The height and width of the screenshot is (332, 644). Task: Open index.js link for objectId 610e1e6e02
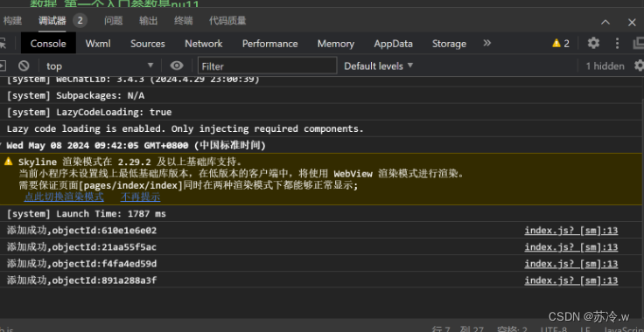[571, 231]
